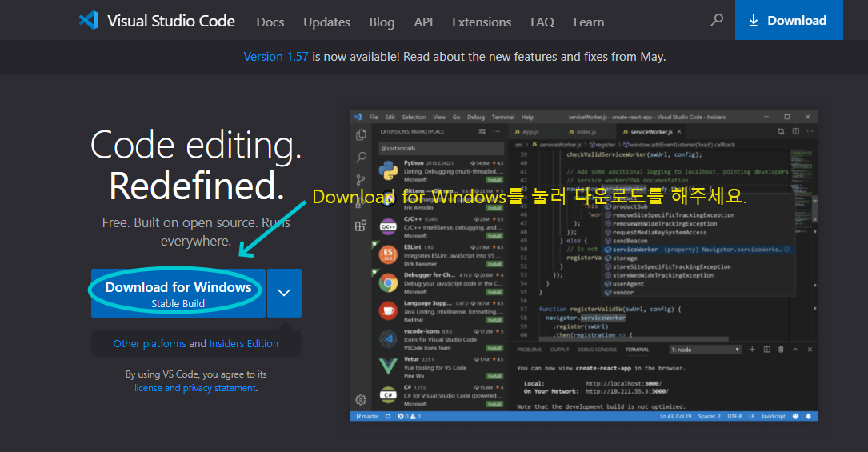Viewport: 868px width, 452px height.
Task: Open the Learn navigation link
Action: (589, 22)
